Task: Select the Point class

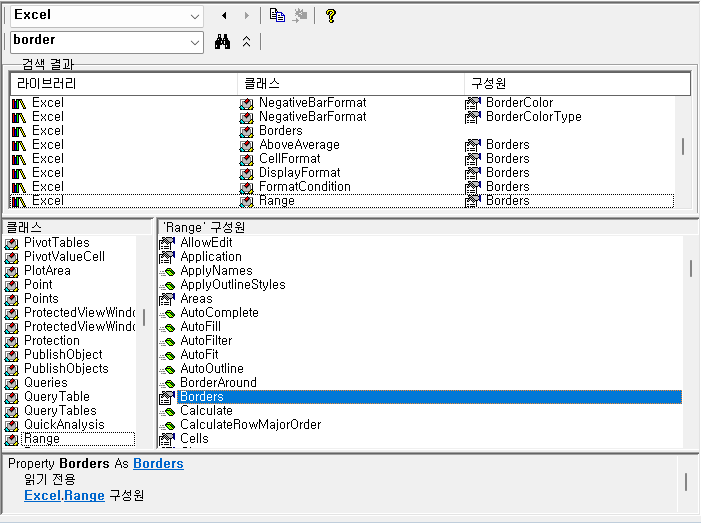Action: point(38,285)
